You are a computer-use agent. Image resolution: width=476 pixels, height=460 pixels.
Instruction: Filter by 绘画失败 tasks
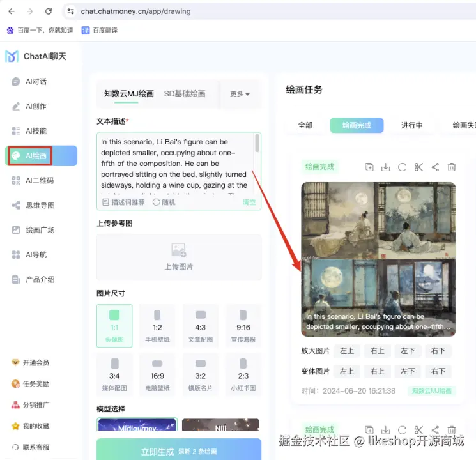[x=464, y=125]
